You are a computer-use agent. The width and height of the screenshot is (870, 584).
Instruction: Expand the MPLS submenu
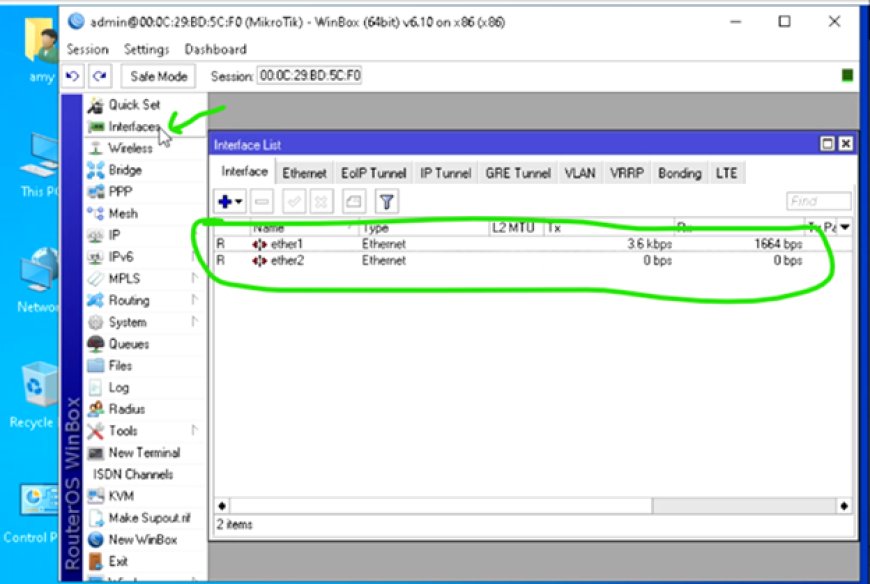tap(194, 278)
